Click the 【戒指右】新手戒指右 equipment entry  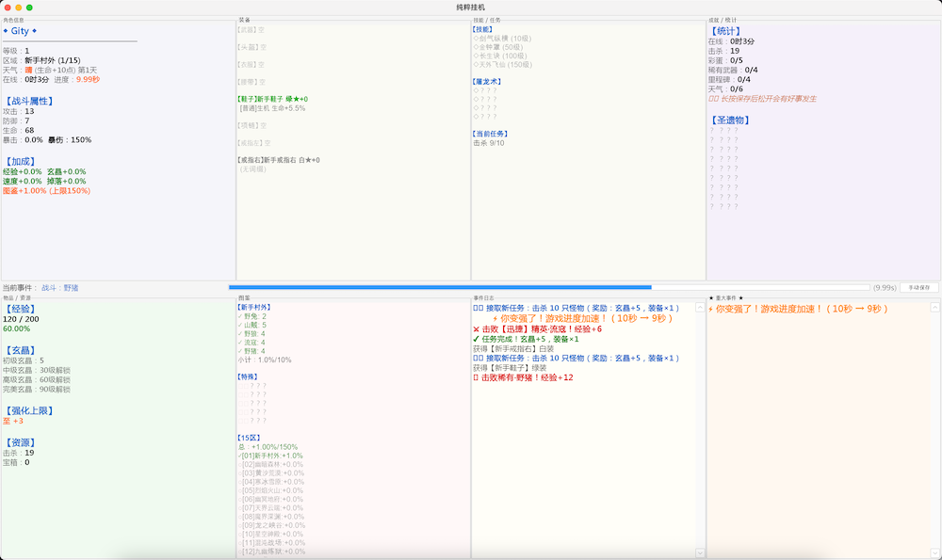click(279, 160)
